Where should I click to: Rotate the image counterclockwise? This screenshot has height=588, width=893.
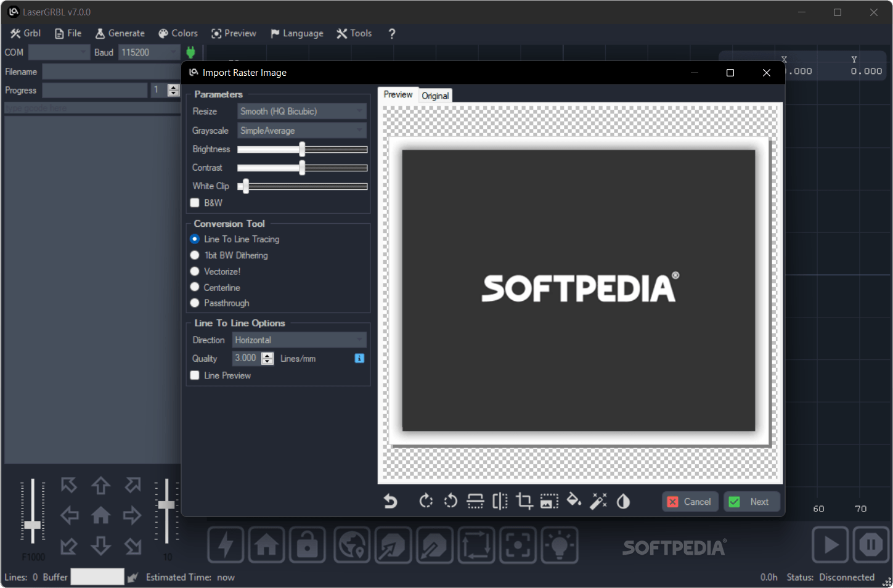[x=451, y=501]
